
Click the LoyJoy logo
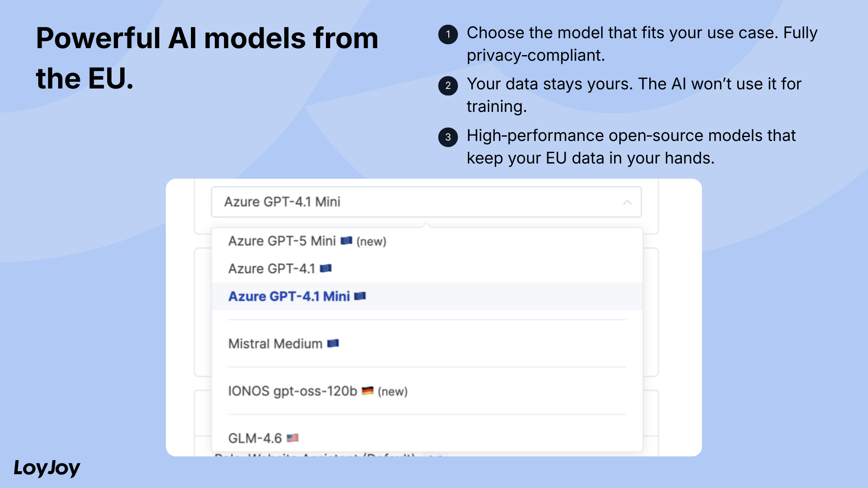click(x=47, y=468)
